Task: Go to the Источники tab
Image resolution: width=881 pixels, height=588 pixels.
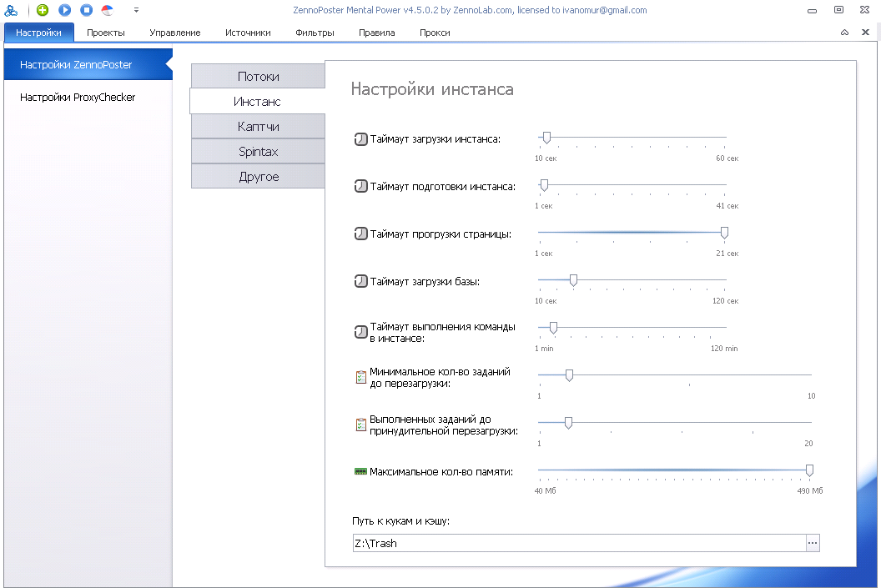Action: pos(248,33)
